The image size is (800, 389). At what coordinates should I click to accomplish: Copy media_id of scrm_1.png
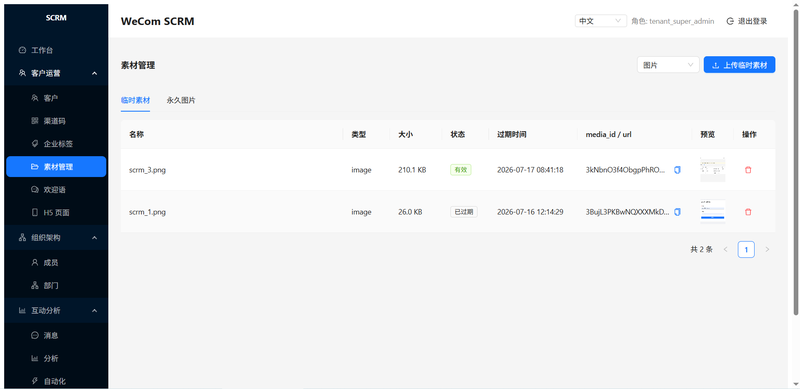[678, 212]
